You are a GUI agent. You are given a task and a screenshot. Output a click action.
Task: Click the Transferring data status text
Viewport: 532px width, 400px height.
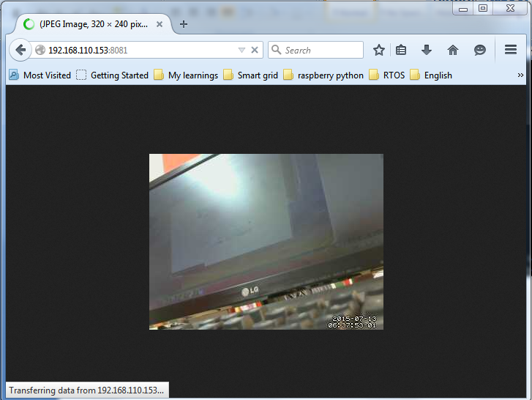tap(86, 390)
